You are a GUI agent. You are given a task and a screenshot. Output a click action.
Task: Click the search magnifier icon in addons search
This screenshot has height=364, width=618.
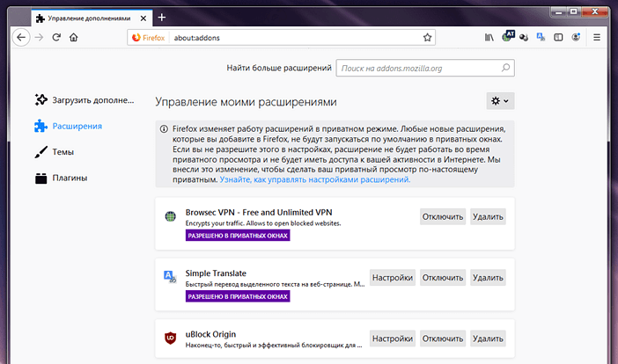[x=505, y=68]
